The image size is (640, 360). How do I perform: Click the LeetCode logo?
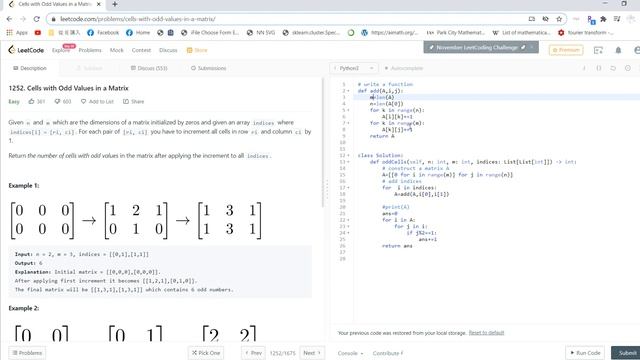point(26,50)
